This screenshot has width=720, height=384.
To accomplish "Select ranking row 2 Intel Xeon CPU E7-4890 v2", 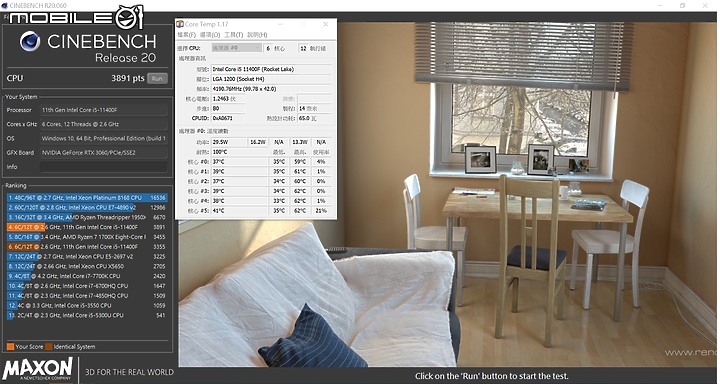I will pos(87,208).
